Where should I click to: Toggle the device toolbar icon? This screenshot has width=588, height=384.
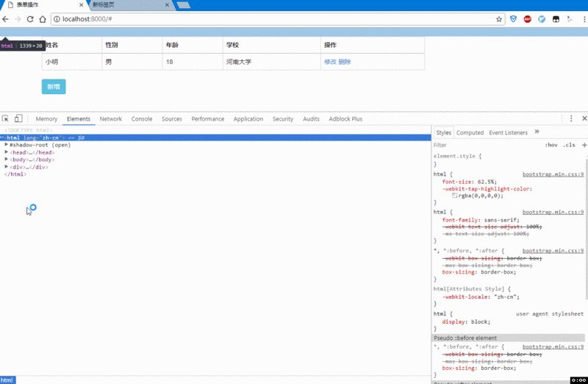coord(18,118)
